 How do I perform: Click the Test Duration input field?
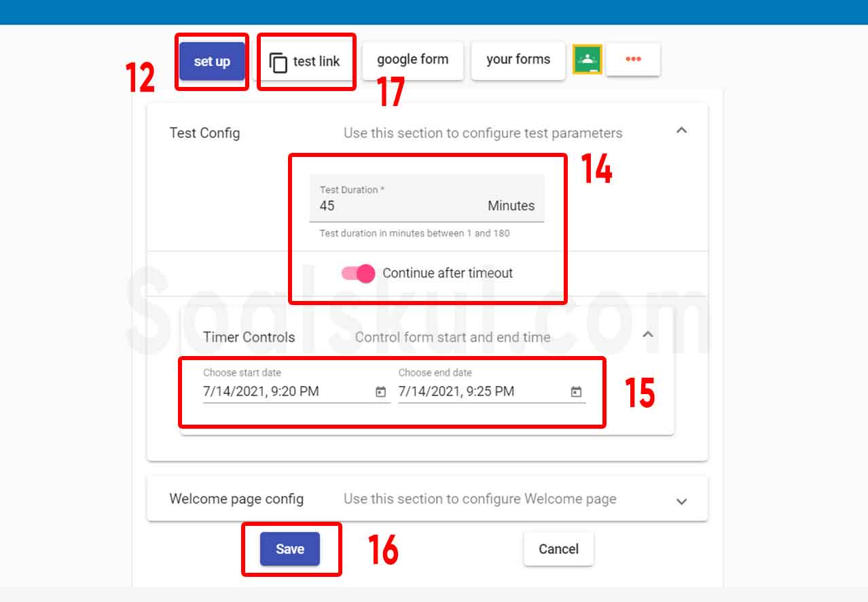click(427, 198)
